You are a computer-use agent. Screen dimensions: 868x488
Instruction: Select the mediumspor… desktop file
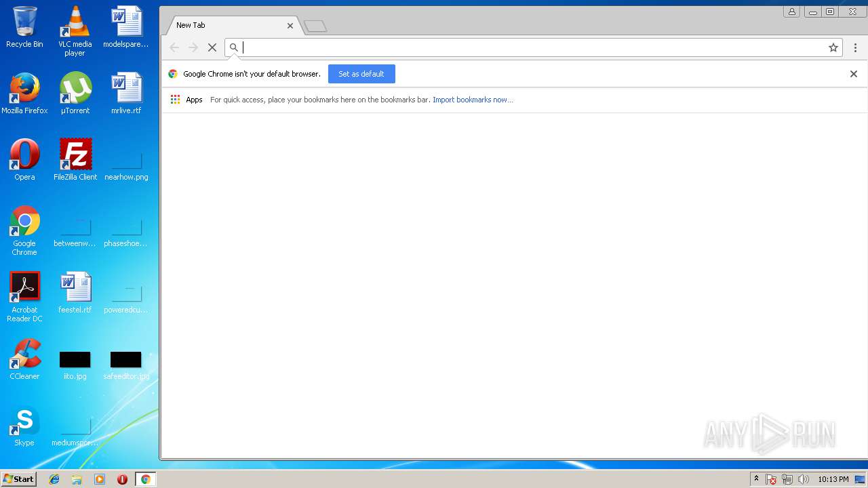point(75,432)
